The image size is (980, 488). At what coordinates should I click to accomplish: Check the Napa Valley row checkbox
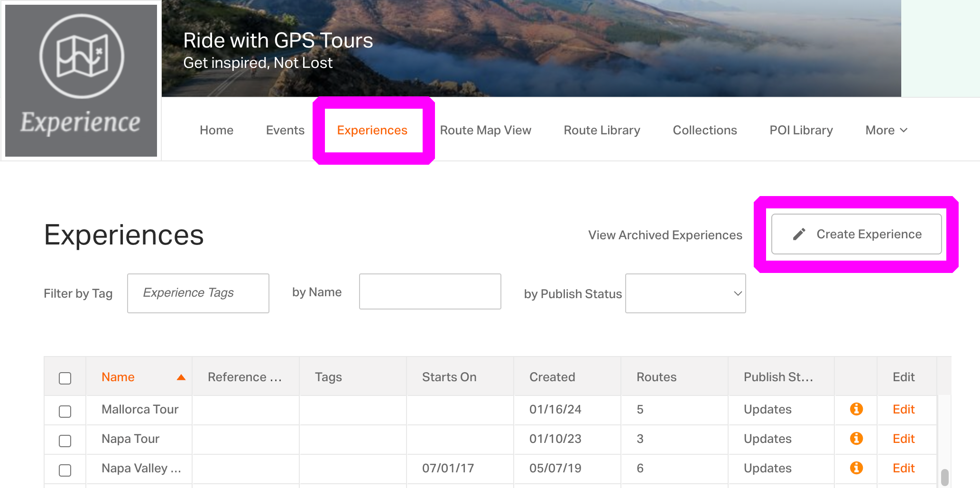pos(65,470)
